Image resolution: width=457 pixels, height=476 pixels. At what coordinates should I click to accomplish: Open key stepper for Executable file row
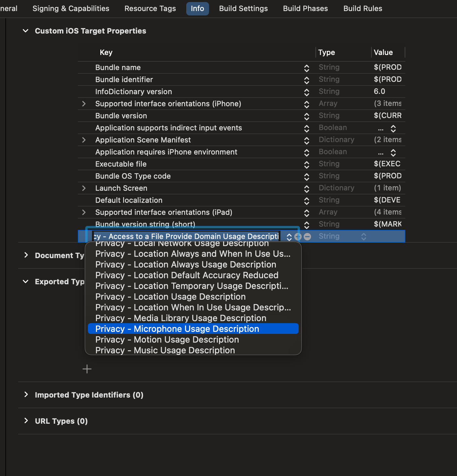coord(307,165)
